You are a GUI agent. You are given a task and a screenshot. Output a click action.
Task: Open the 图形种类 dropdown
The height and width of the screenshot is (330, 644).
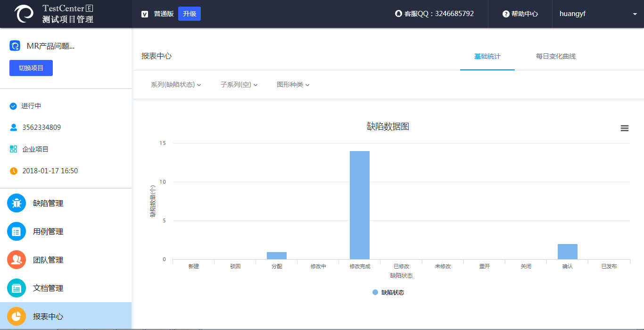(293, 85)
